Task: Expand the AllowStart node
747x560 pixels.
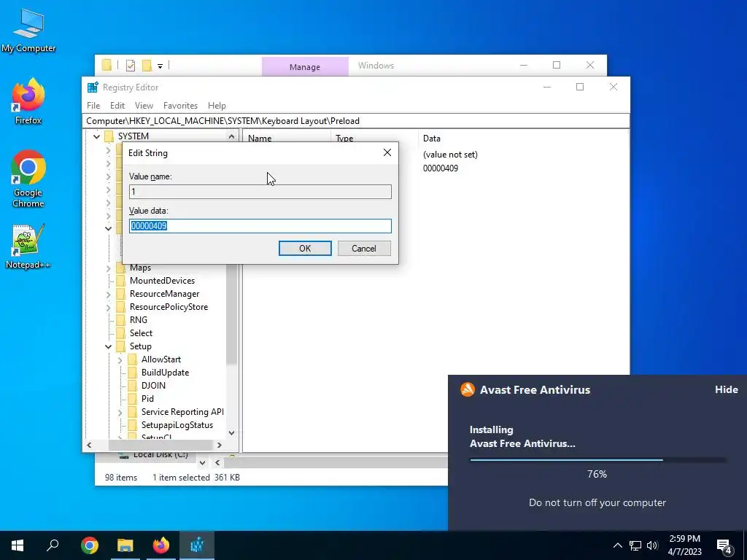Action: click(x=120, y=360)
